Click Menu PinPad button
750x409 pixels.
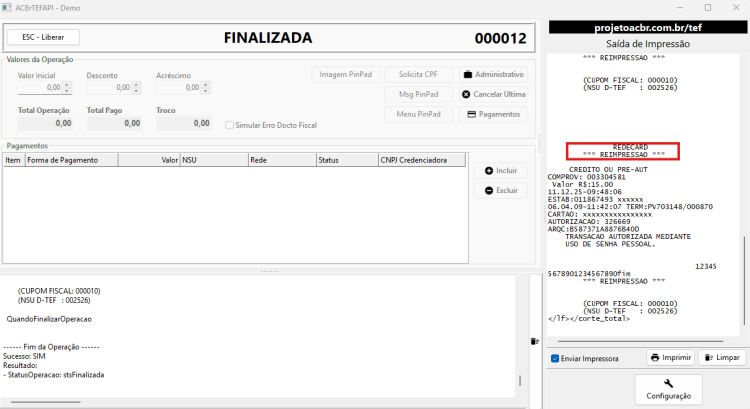tap(419, 114)
